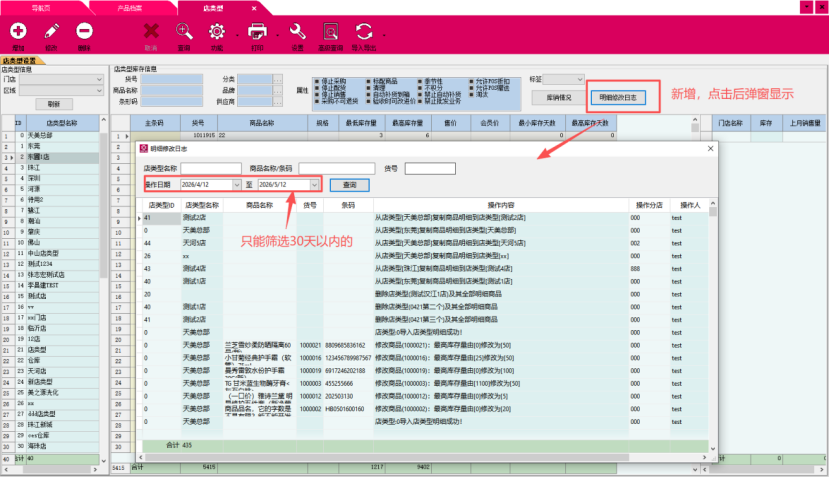Click the 分类 browse ellipsis button
Screen dimensions: 829x477
coord(277,79)
